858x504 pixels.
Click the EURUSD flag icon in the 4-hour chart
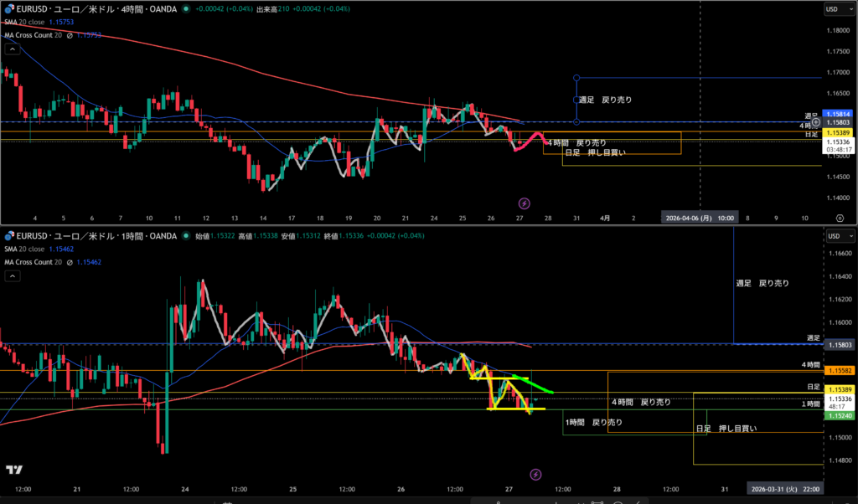pyautogui.click(x=8, y=8)
